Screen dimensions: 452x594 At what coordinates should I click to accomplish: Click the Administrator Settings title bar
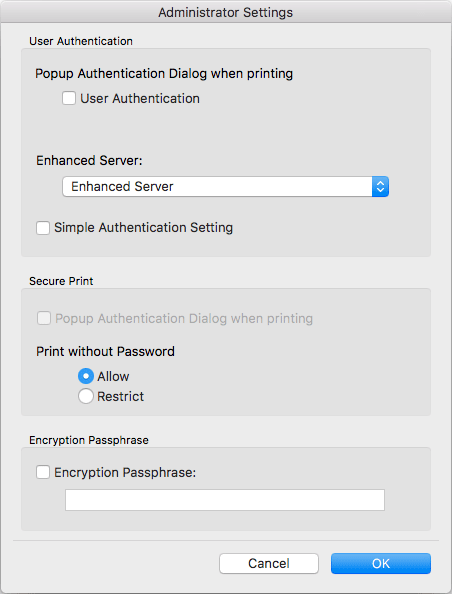(226, 12)
